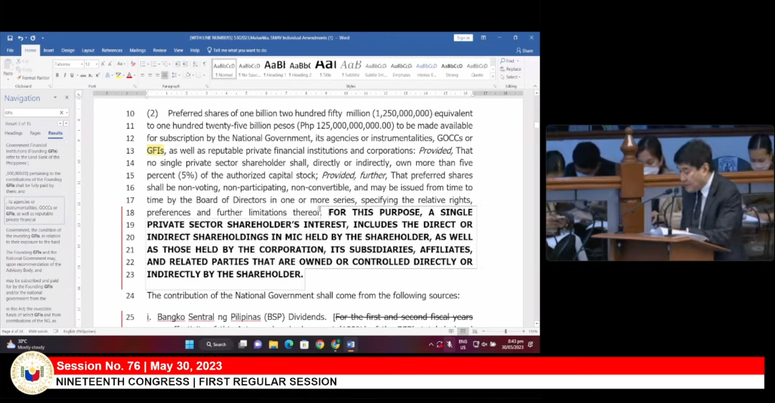
Task: Switch to the References ribbon tab
Action: point(112,50)
